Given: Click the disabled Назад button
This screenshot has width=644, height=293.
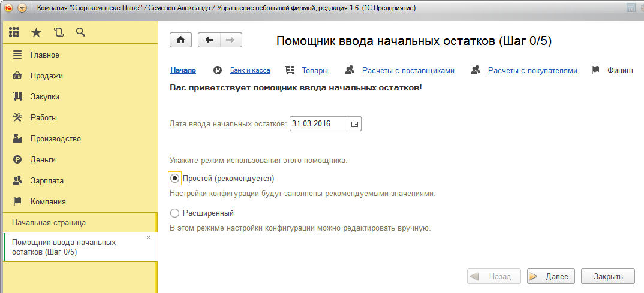Looking at the screenshot, I should click(x=494, y=277).
